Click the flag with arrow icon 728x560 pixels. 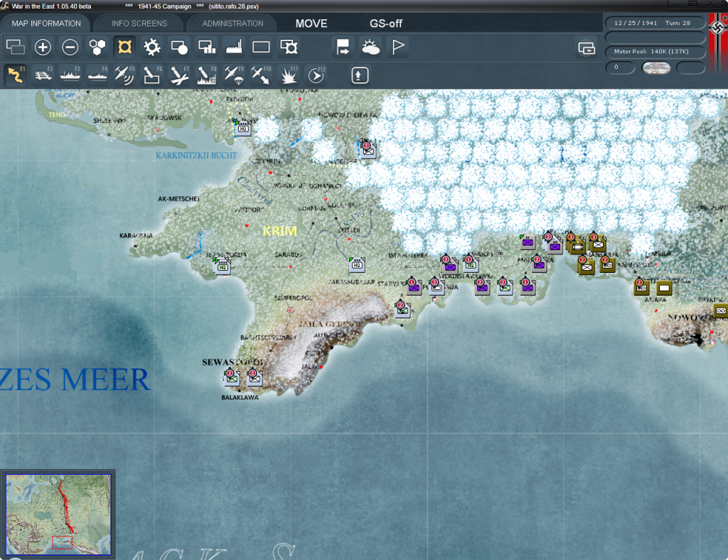(343, 47)
